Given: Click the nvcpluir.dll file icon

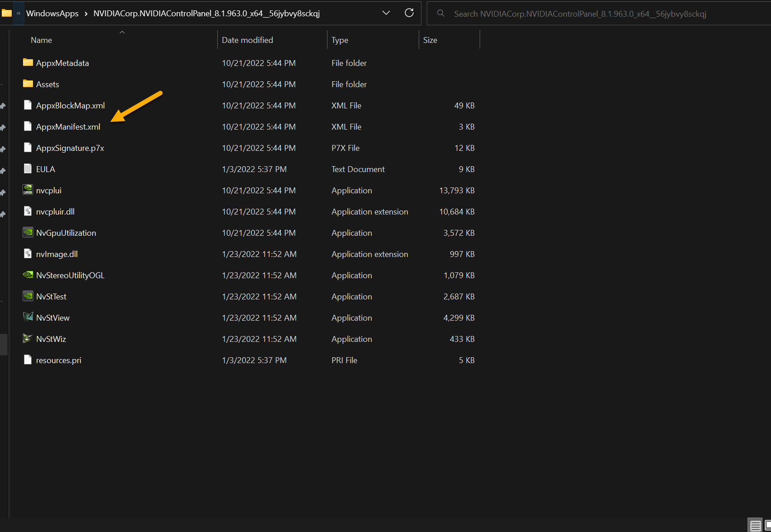Looking at the screenshot, I should coord(28,211).
